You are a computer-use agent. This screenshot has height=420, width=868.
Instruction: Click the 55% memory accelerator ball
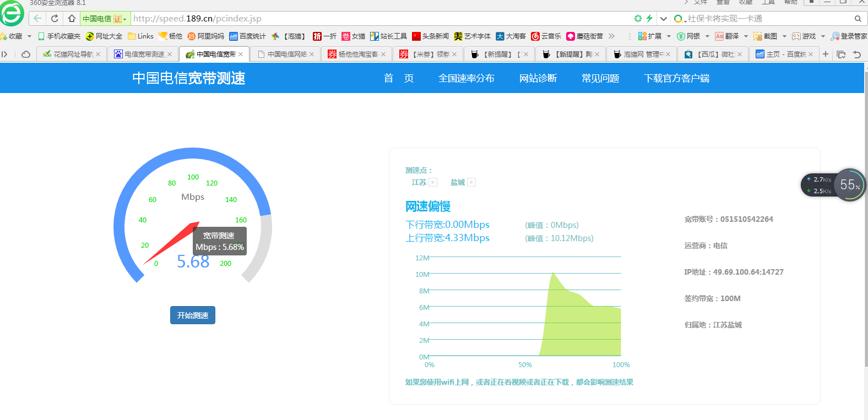click(x=850, y=185)
